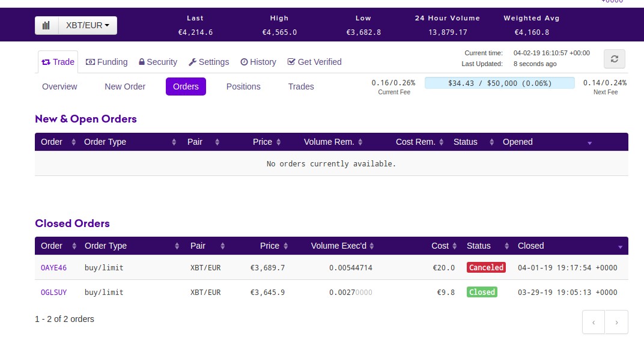Open the chart bars icon button
The height and width of the screenshot is (340, 644).
click(x=46, y=25)
